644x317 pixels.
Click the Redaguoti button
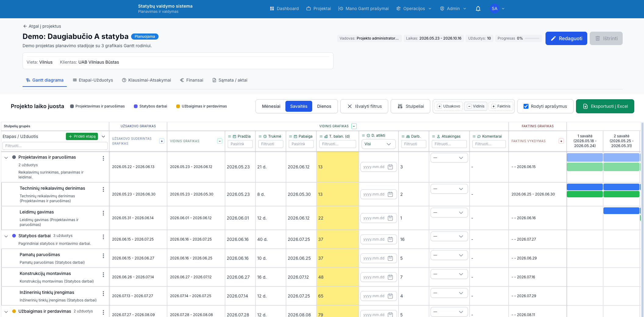coord(566,38)
